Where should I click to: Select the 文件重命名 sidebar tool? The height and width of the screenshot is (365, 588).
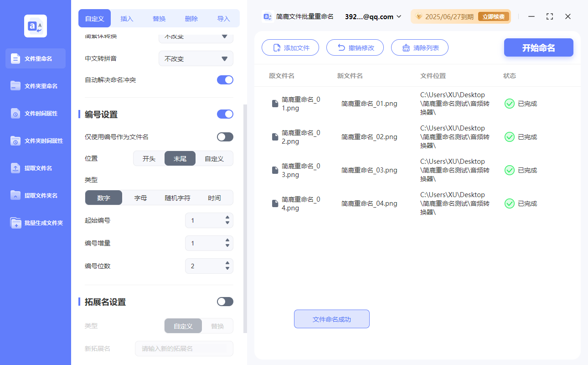[x=35, y=58]
